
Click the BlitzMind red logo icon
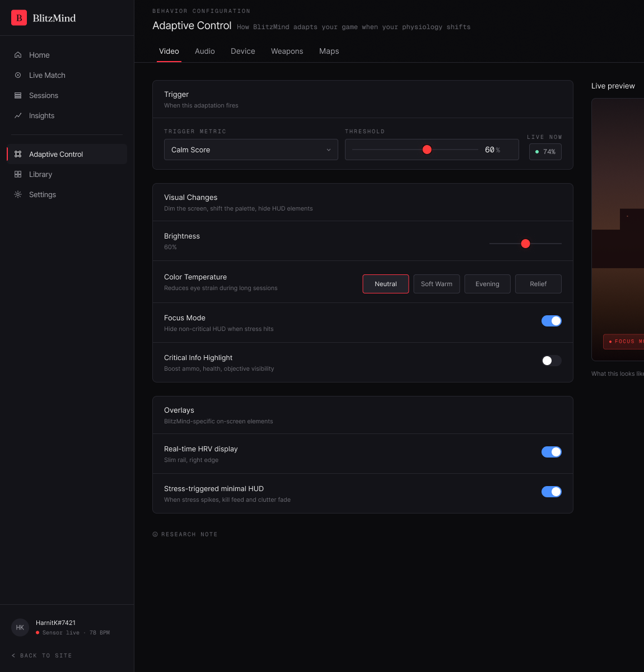[x=19, y=18]
